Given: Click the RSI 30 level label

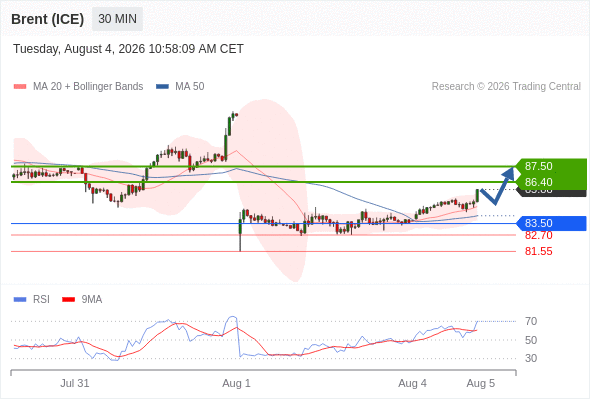Looking at the screenshot, I should coord(531,358).
